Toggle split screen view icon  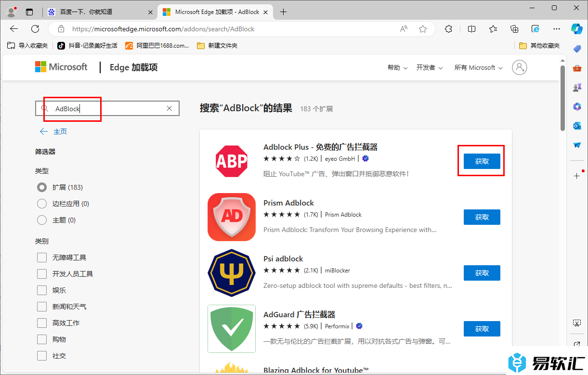click(x=472, y=29)
